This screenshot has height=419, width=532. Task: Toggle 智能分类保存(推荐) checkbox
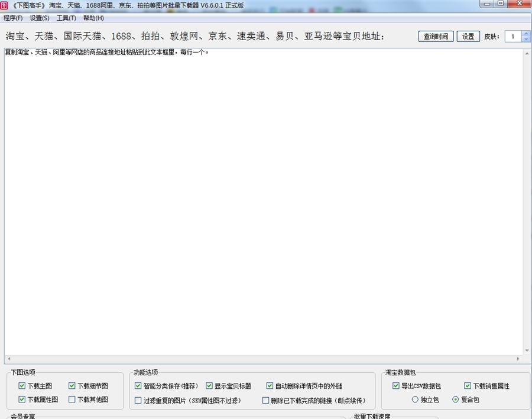[x=138, y=386]
